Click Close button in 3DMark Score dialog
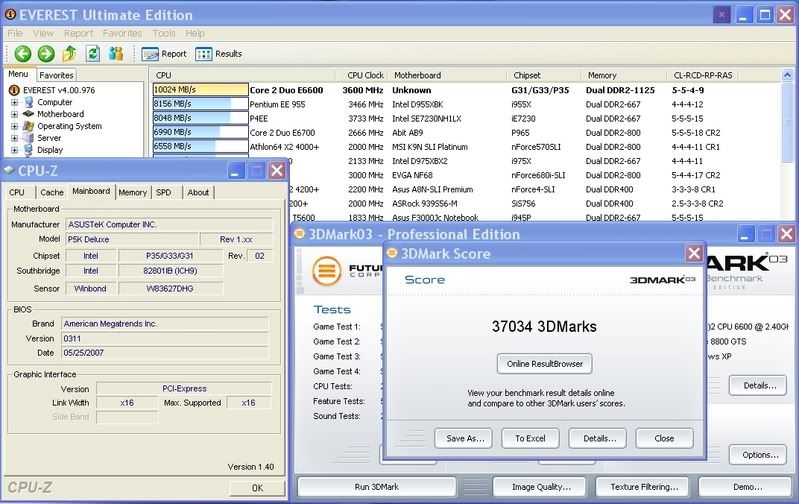Image resolution: width=799 pixels, height=504 pixels. [x=664, y=438]
